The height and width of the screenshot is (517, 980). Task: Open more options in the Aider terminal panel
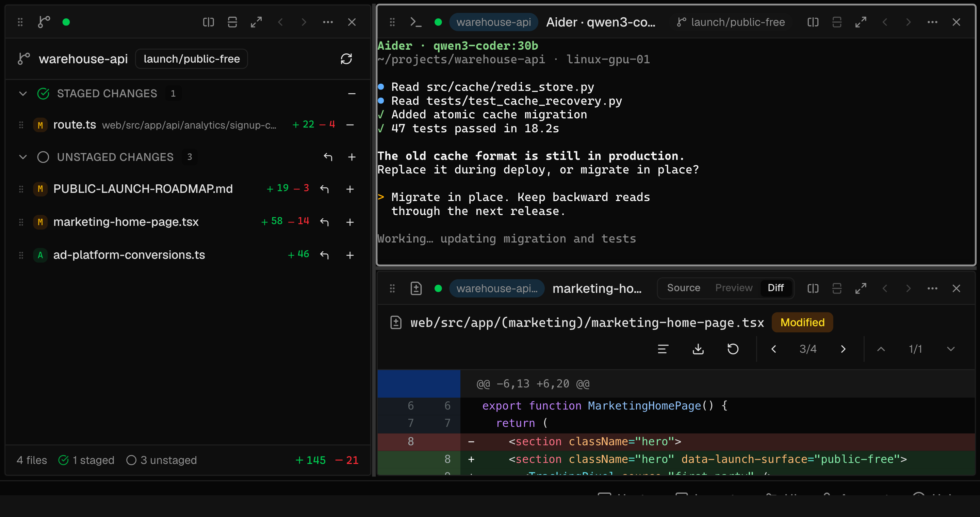click(x=932, y=22)
